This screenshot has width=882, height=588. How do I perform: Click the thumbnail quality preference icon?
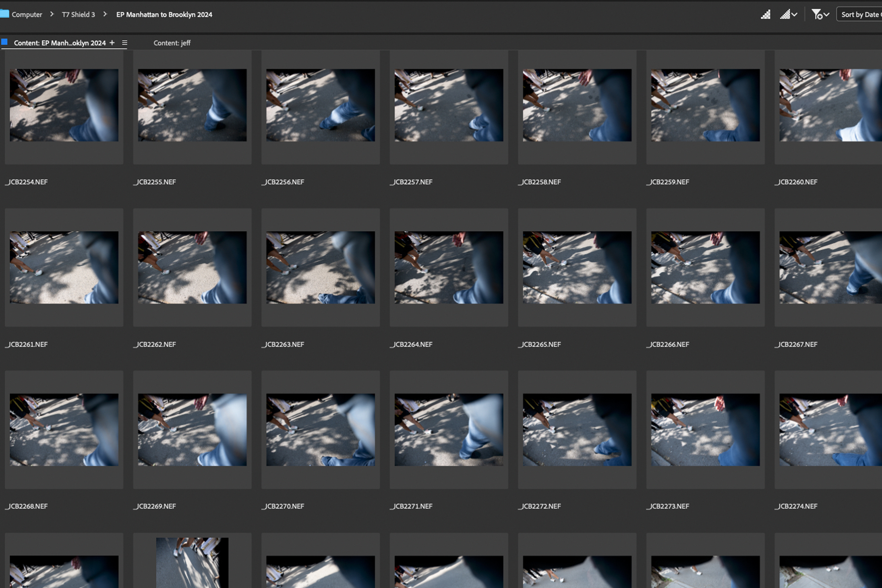[x=766, y=15]
